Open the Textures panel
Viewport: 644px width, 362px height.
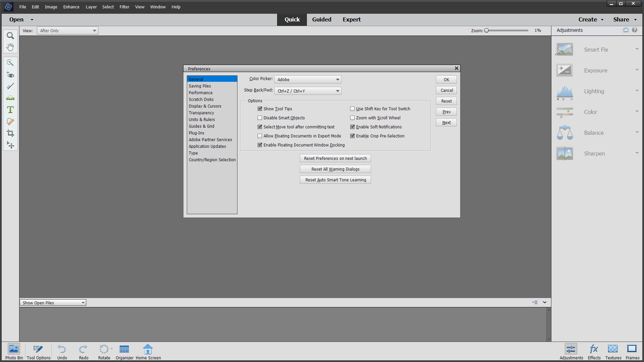[x=613, y=350]
